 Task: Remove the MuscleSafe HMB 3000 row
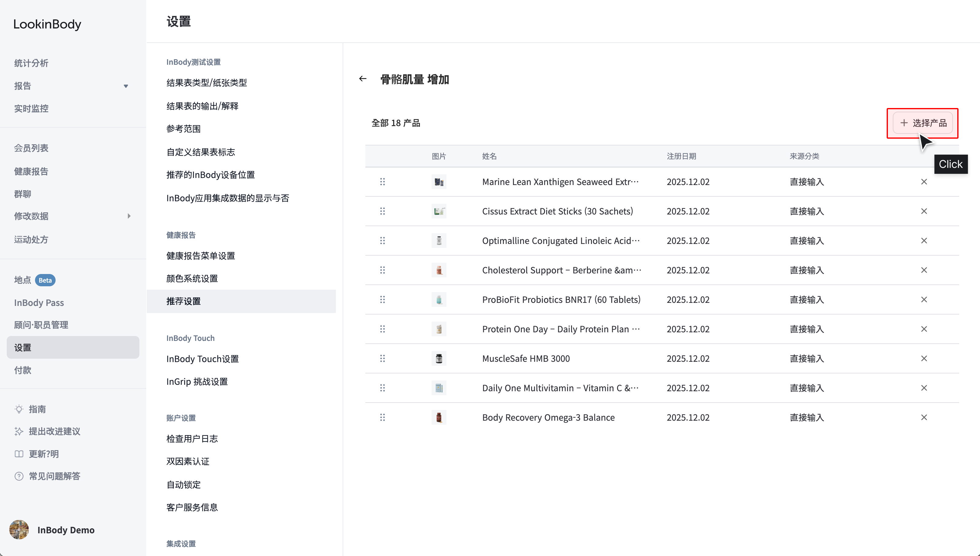[924, 359]
